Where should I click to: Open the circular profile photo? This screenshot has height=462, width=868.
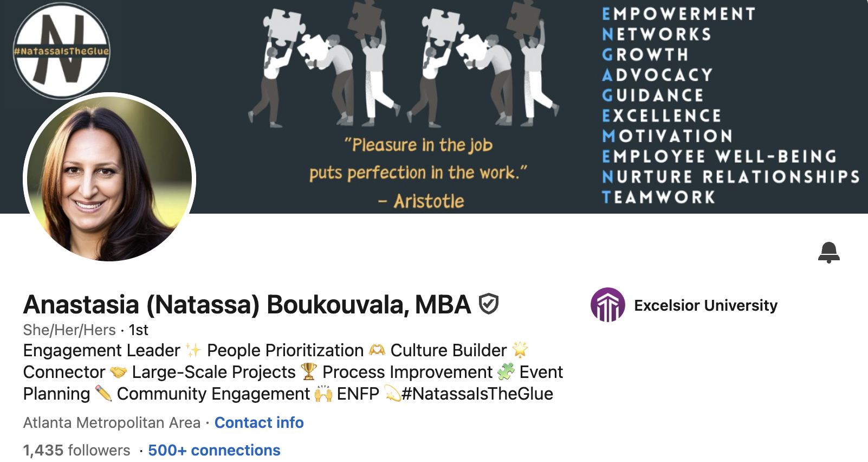109,178
